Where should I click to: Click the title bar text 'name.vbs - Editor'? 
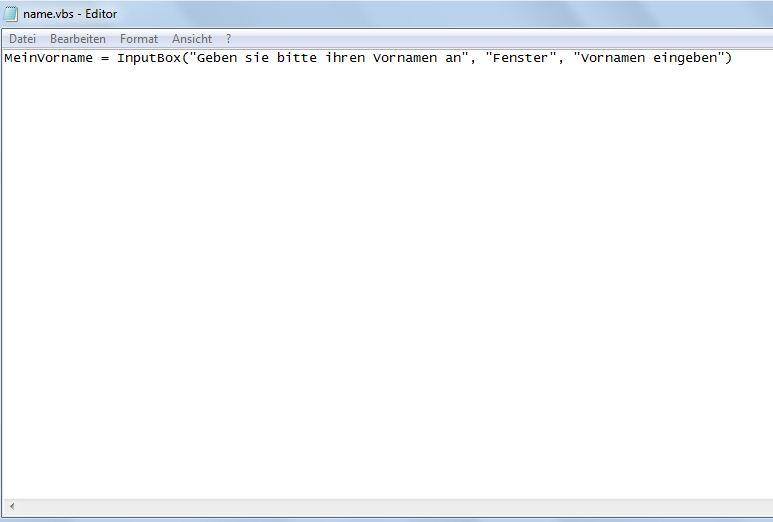70,14
